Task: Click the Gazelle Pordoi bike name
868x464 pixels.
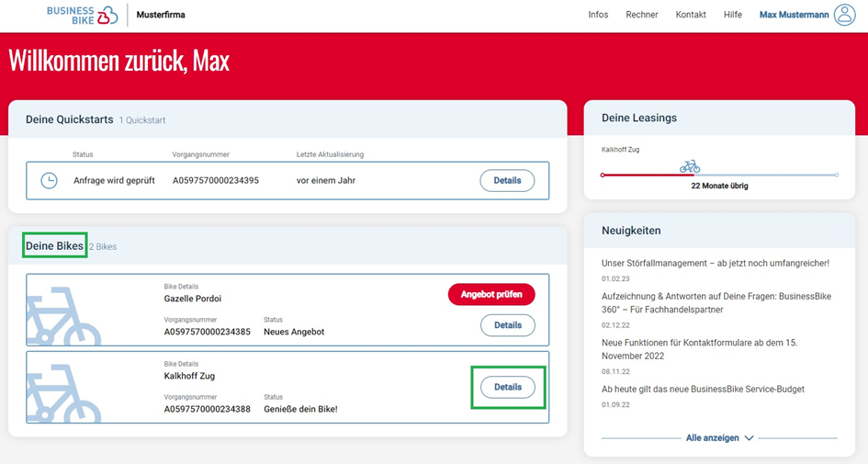Action: point(193,299)
